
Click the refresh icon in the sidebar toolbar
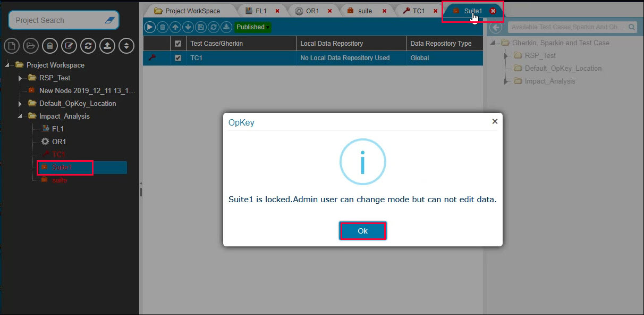pyautogui.click(x=88, y=46)
